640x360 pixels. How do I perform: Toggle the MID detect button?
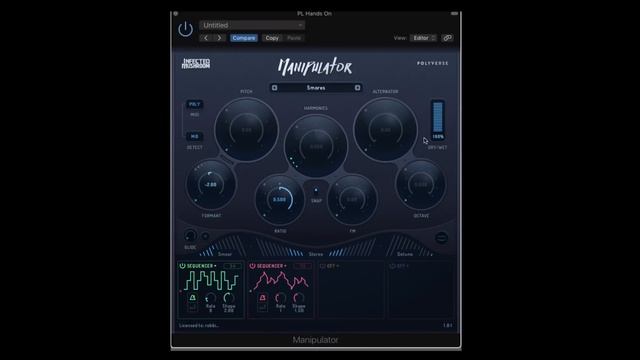click(x=195, y=136)
